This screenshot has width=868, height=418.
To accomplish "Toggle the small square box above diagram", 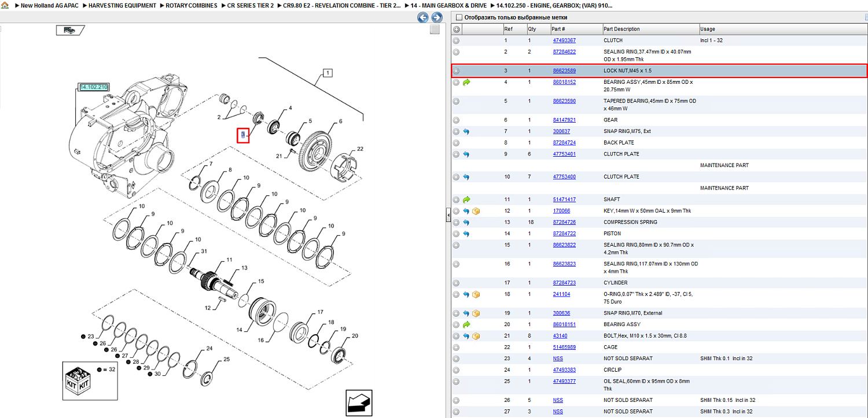I will pyautogui.click(x=435, y=30).
